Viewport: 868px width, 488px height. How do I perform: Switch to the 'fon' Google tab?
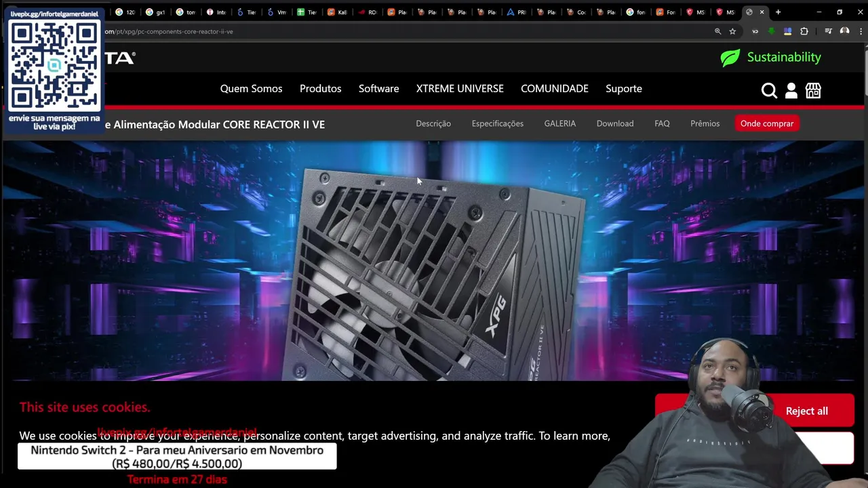[636, 12]
